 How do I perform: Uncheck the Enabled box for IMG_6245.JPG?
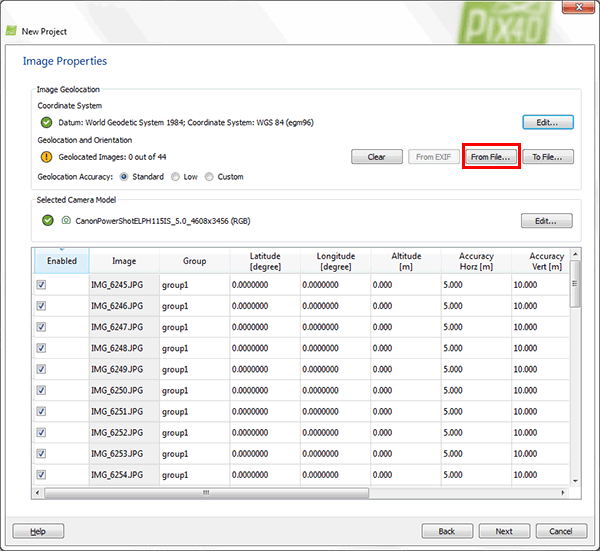click(42, 285)
